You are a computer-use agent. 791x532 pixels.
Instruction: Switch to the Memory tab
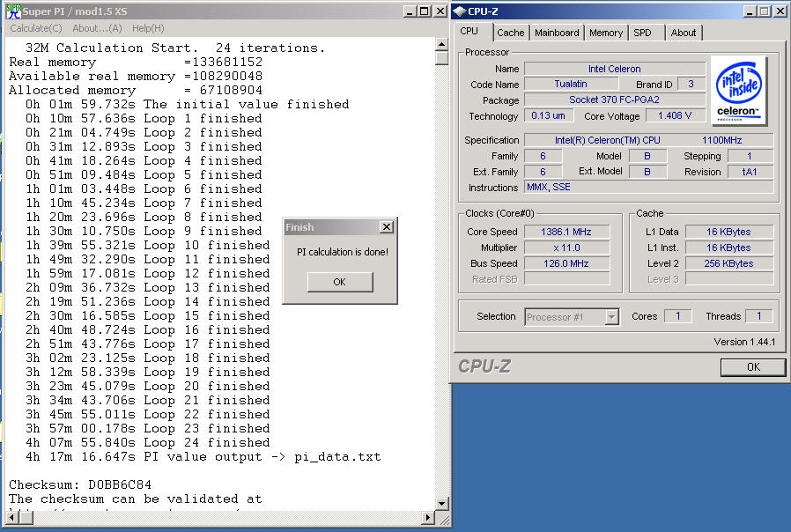click(x=606, y=33)
